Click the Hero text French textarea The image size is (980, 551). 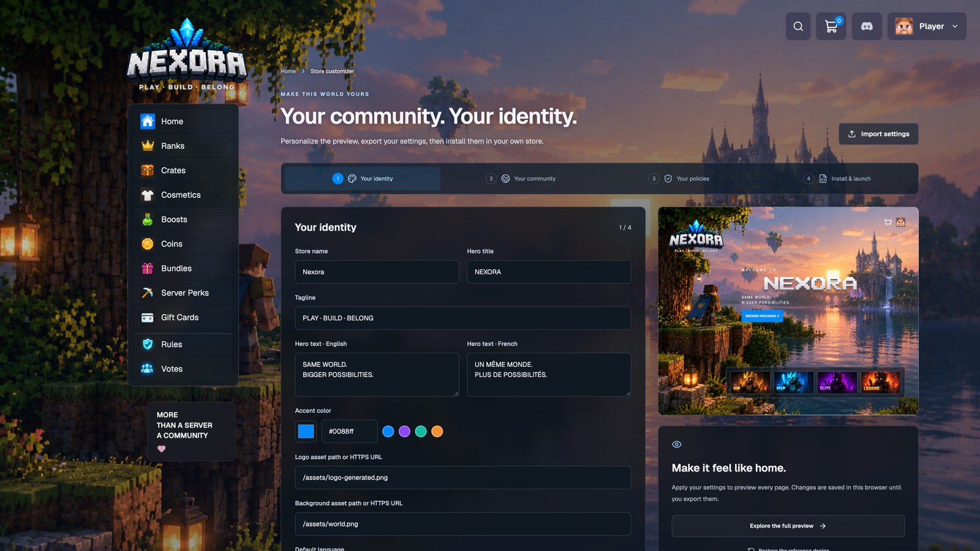point(549,375)
